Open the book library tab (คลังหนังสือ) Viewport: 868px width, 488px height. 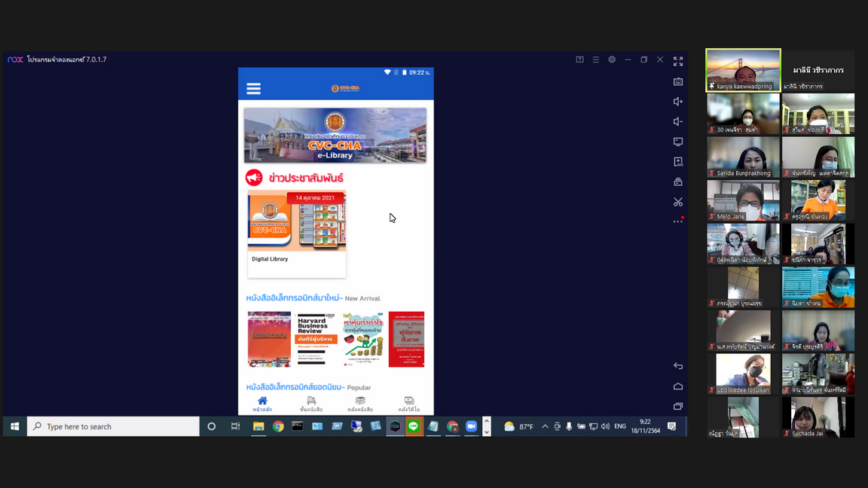[360, 404]
